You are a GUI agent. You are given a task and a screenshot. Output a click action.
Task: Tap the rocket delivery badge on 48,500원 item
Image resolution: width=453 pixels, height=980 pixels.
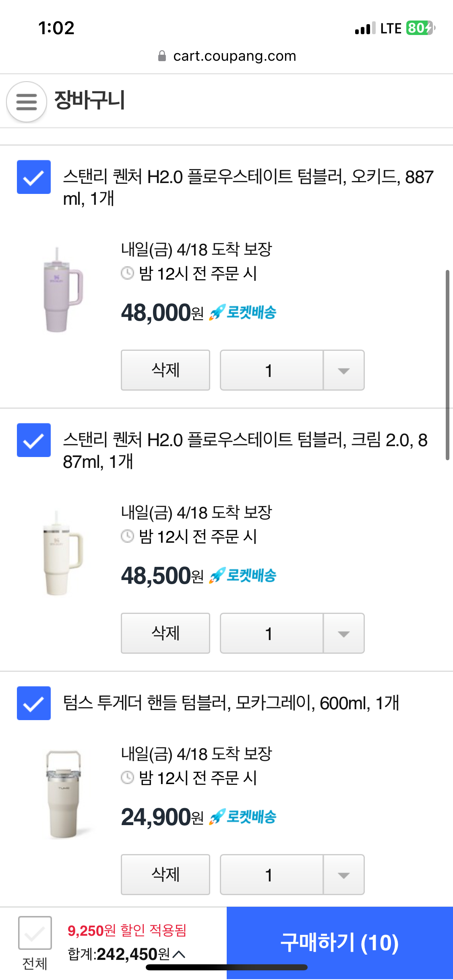pyautogui.click(x=243, y=576)
